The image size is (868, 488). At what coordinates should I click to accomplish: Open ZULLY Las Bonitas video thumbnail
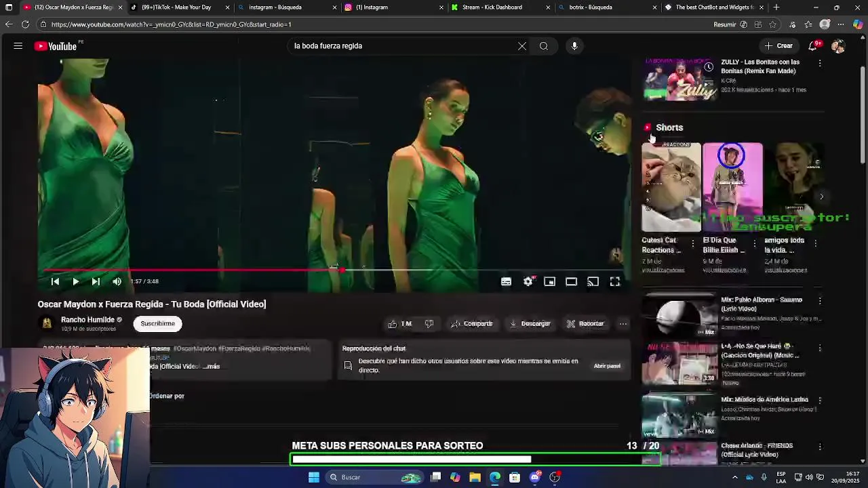(x=679, y=80)
